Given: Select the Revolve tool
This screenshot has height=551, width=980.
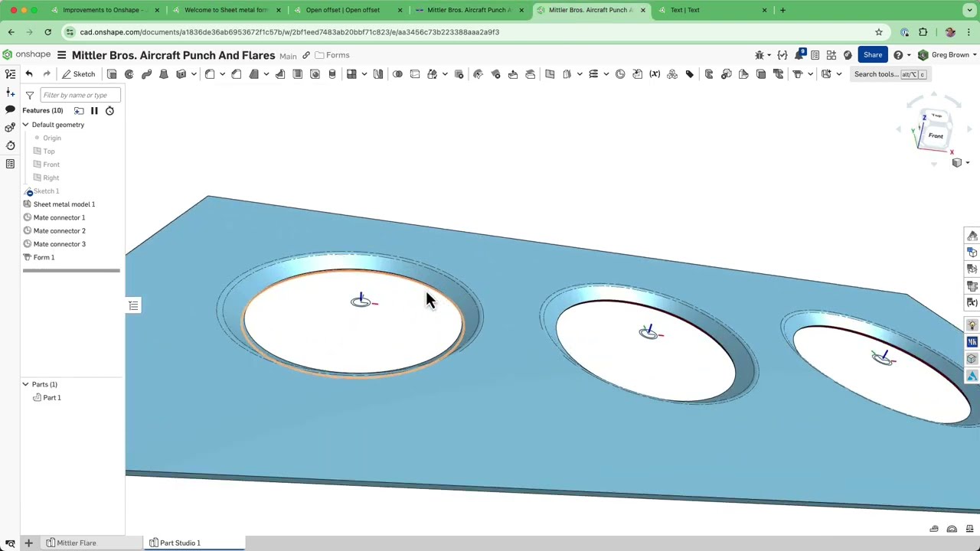Looking at the screenshot, I should pyautogui.click(x=129, y=74).
